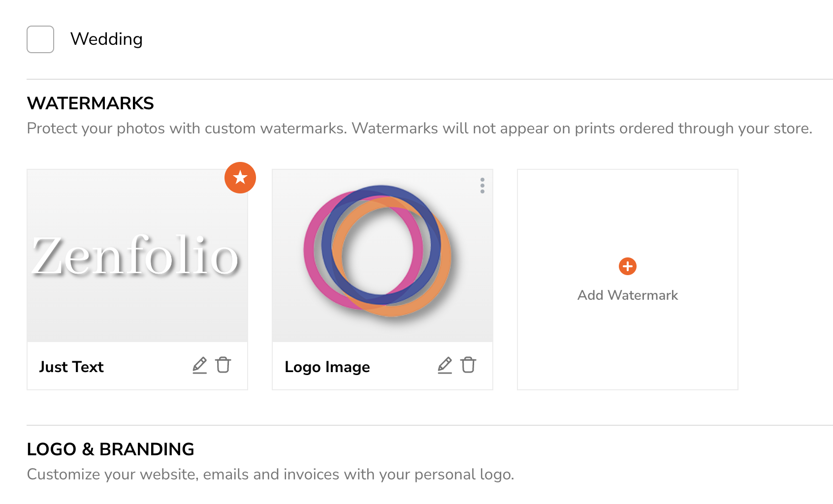Click the orange star default badge
833x504 pixels.
(x=240, y=178)
